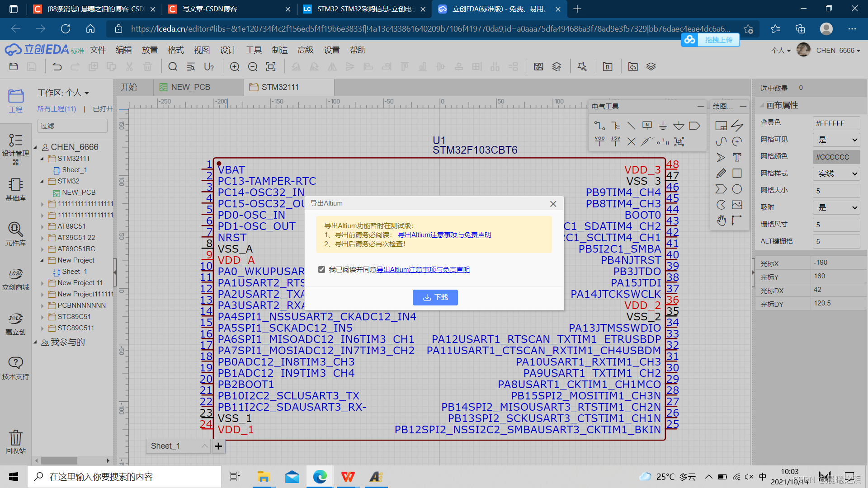Minimize the 电气工具 floating panel
Screen dimensions: 868x488
pos(700,107)
